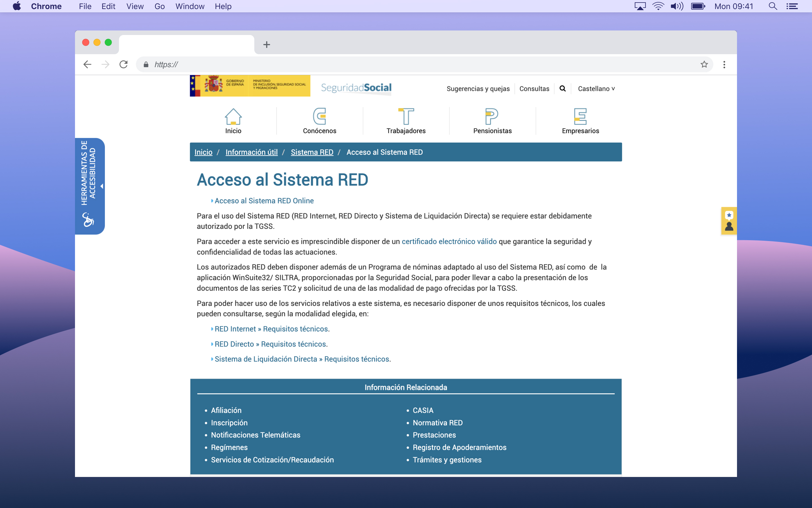Open a new browser tab
This screenshot has width=812, height=508.
click(x=267, y=44)
